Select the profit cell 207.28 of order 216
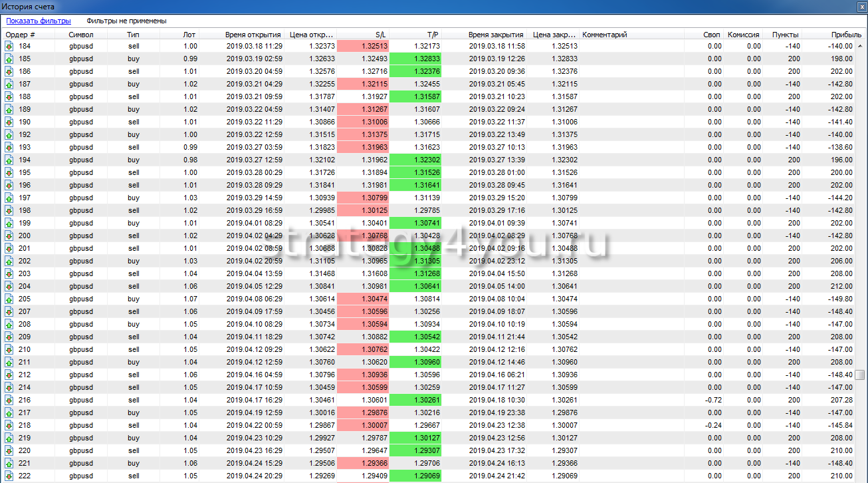The width and height of the screenshot is (868, 483). point(841,401)
